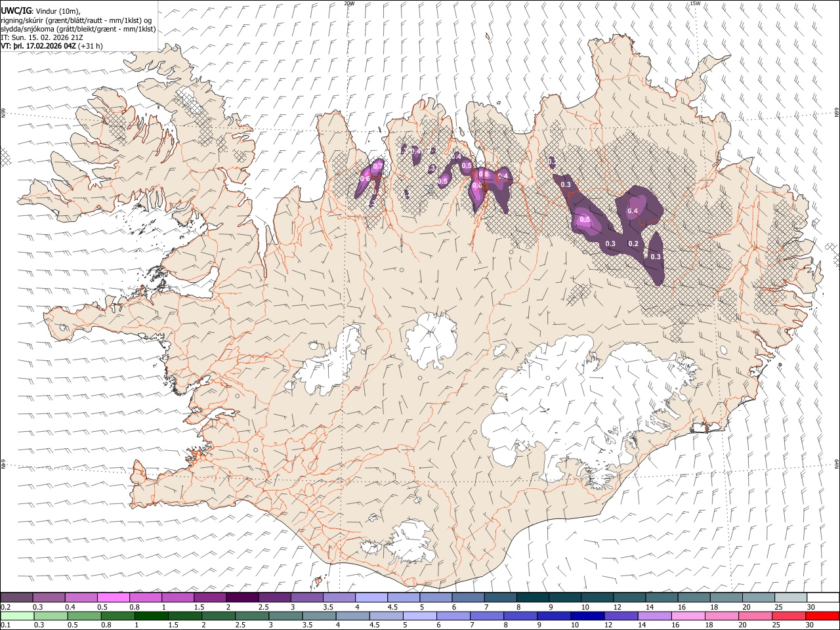This screenshot has height=630, width=840.
Task: Select the 'slydda/snjókoma (grátt/bleikt/grænt' header line
Action: coord(78,29)
